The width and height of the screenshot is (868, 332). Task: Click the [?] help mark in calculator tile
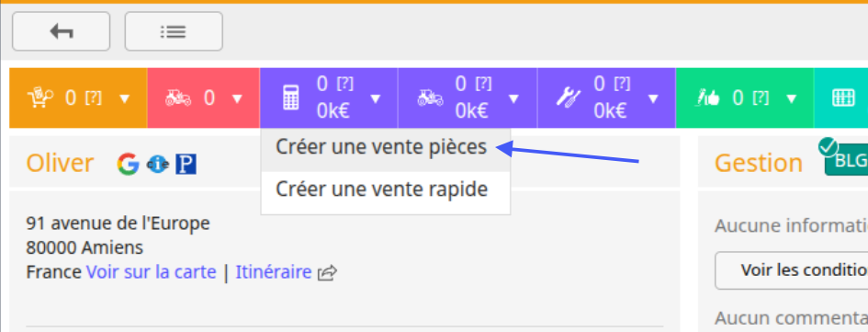tap(344, 84)
